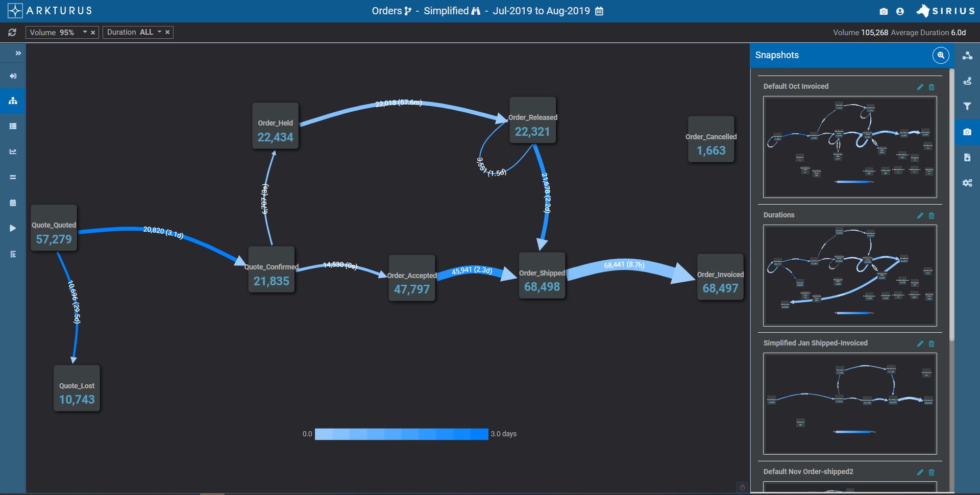Click the document export icon in right sidebar

coord(967,157)
